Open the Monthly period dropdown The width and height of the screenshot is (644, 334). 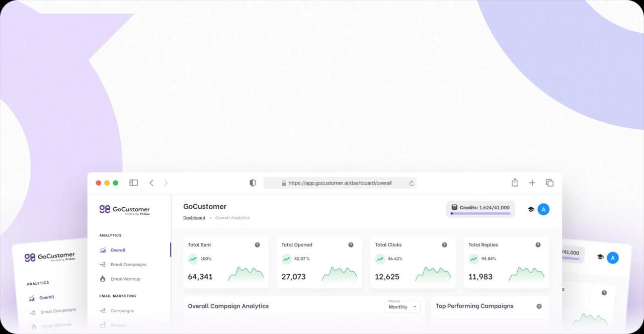[403, 306]
